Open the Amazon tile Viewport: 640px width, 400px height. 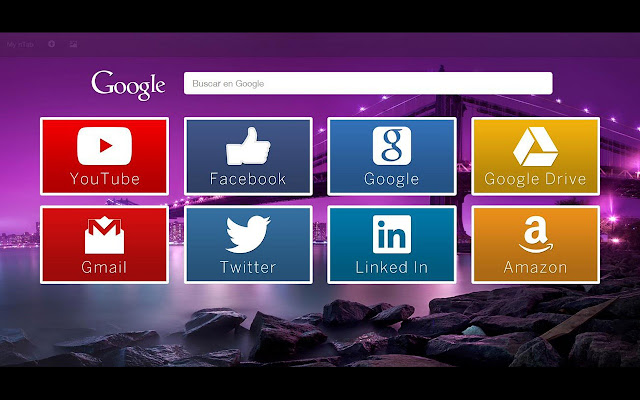click(x=536, y=244)
